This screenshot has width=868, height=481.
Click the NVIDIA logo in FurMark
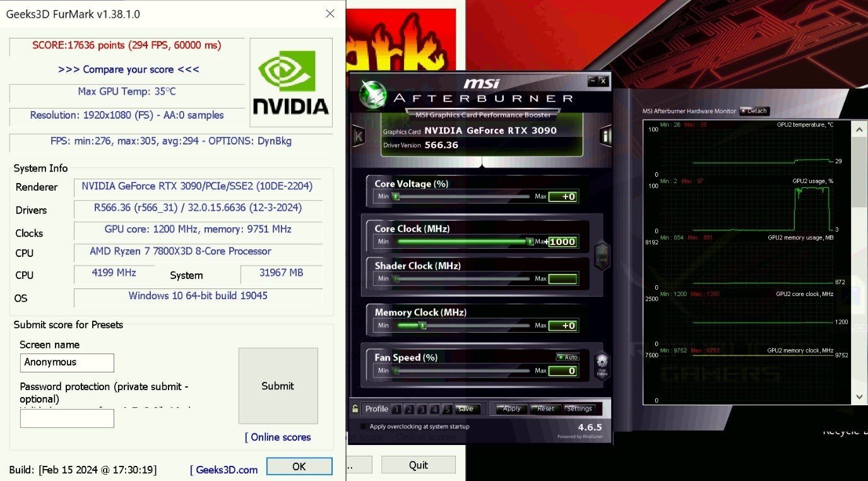pyautogui.click(x=291, y=83)
